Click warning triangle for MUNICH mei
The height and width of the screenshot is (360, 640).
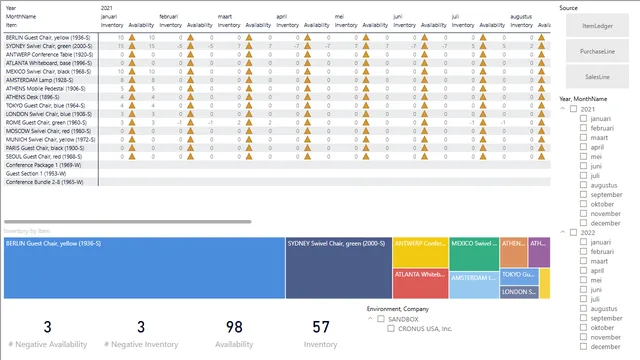pos(366,140)
